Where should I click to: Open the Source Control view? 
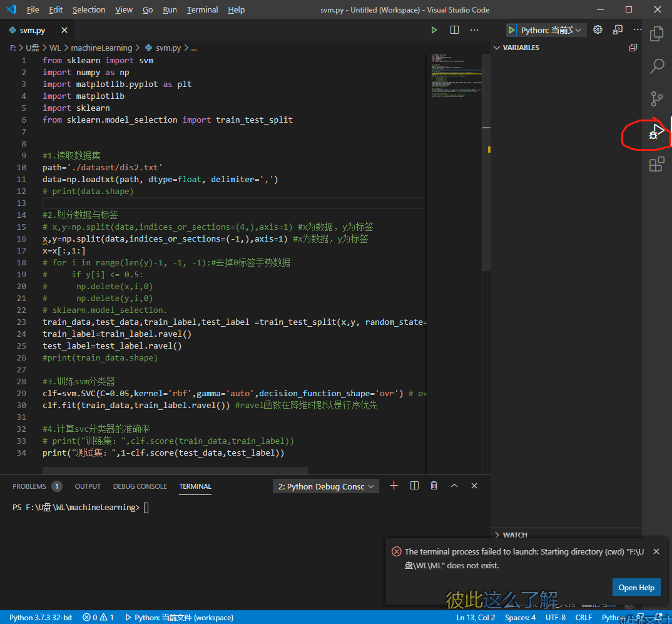pos(656,99)
